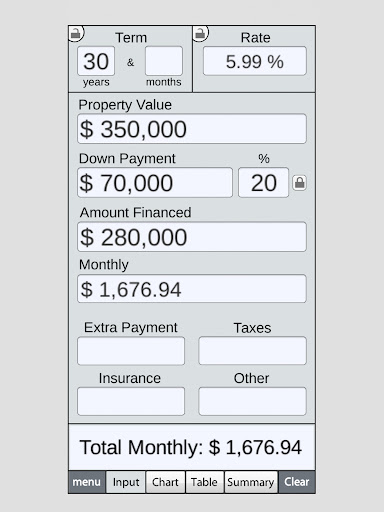
Task: Toggle the Term lock icon
Action: [x=76, y=34]
